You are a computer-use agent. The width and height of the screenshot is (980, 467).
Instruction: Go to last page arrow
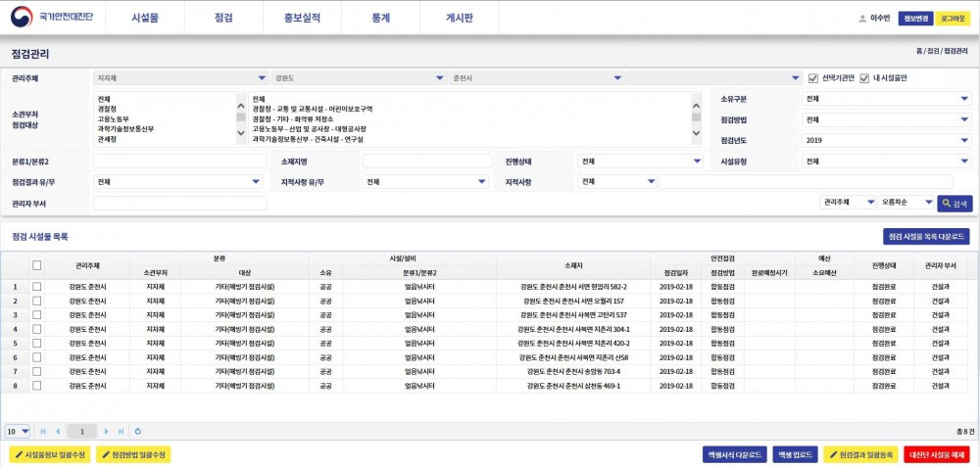(122, 432)
